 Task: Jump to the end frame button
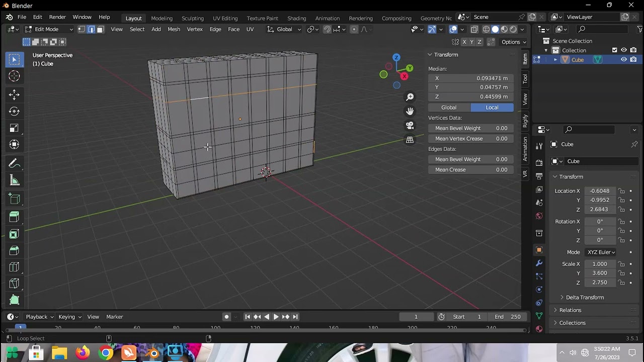pos(295,317)
